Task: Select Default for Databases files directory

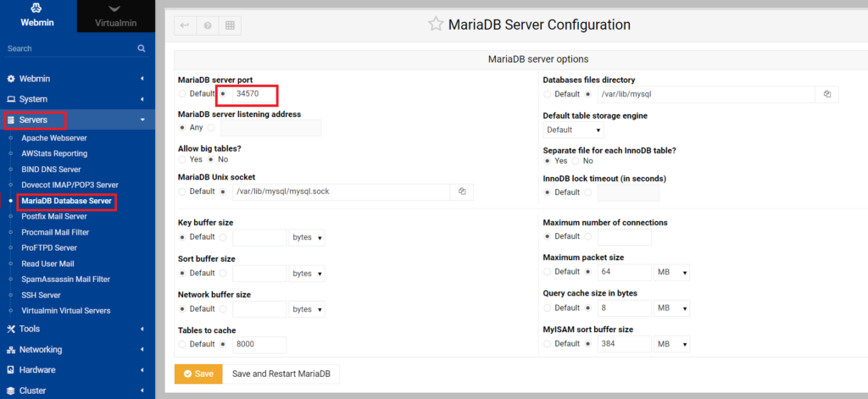Action: point(548,94)
